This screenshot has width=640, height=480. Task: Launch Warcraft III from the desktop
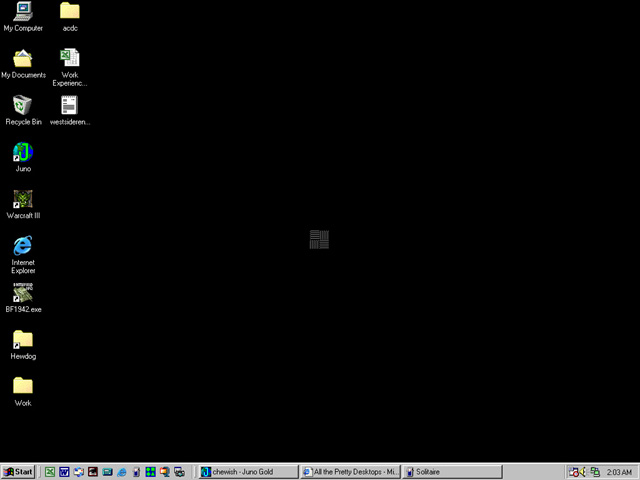pyautogui.click(x=22, y=199)
